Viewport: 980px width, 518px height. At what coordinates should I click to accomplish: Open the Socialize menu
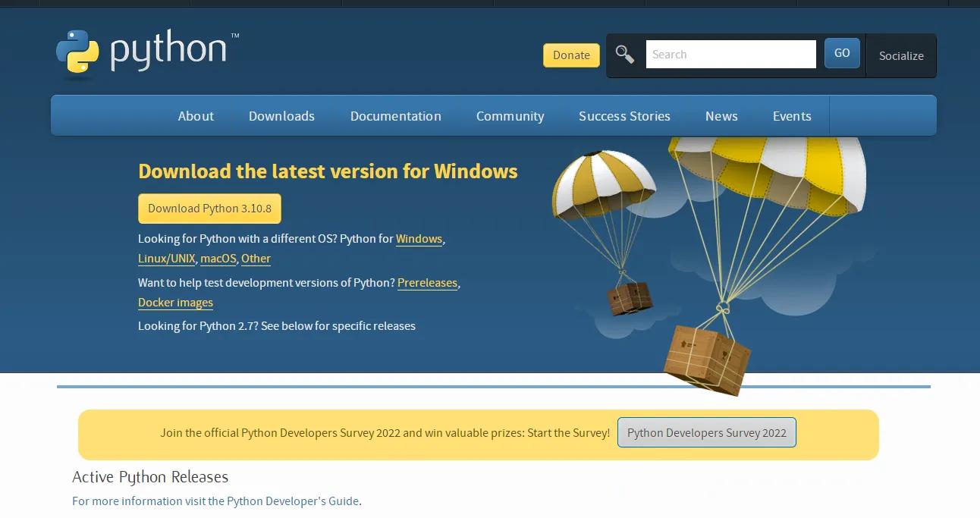901,55
